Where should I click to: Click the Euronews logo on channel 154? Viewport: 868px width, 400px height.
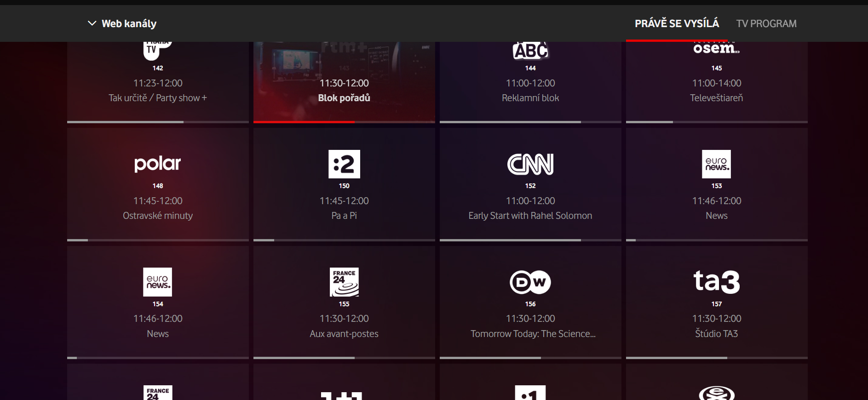(x=157, y=282)
